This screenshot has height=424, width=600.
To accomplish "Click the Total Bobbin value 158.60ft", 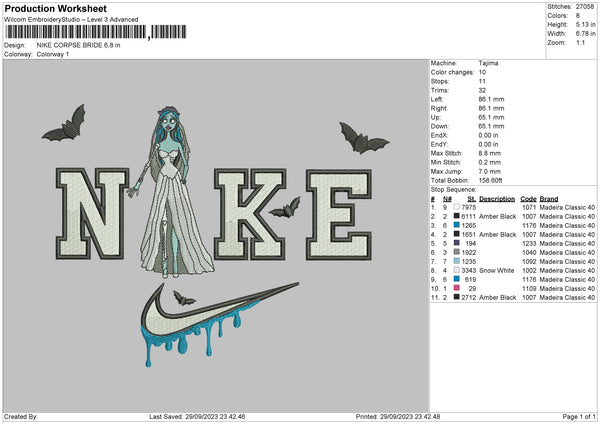I will (490, 180).
